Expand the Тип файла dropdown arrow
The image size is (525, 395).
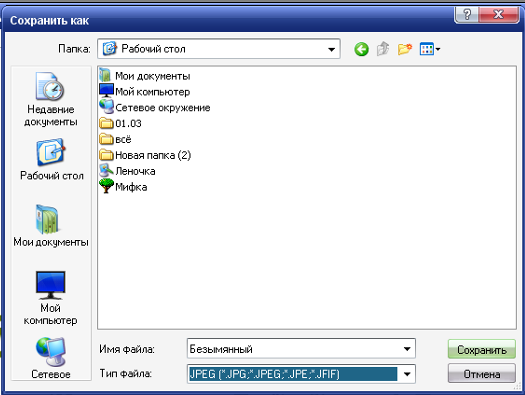(407, 374)
